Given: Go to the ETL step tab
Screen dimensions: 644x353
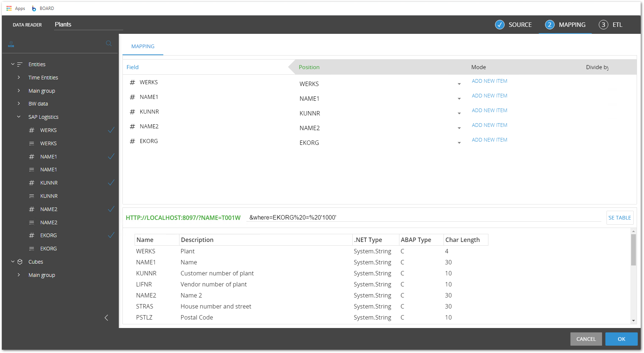Looking at the screenshot, I should click(611, 25).
